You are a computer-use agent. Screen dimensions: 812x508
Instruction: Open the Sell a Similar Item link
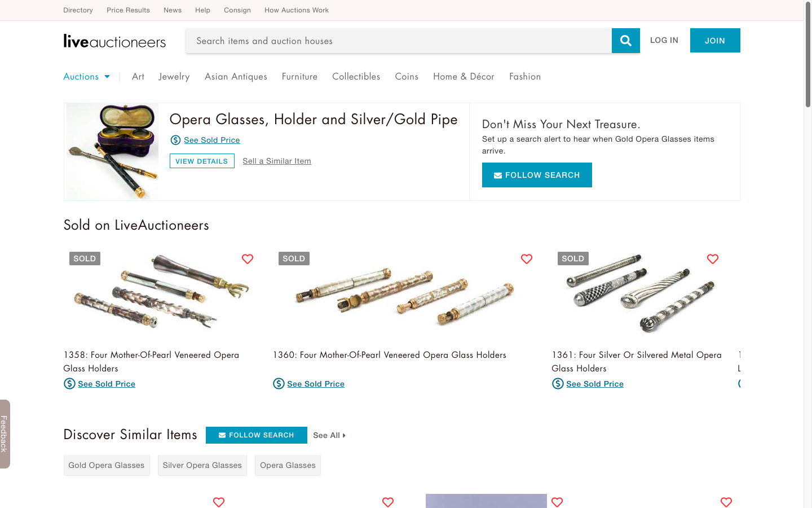point(277,161)
